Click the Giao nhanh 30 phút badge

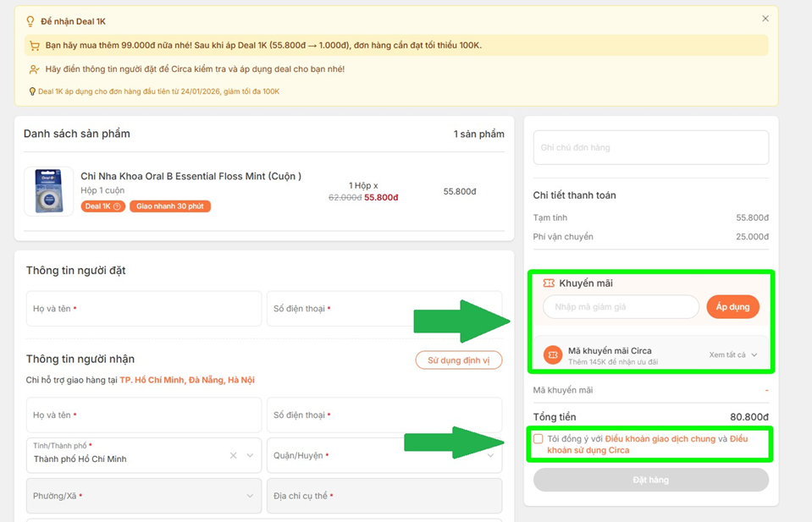pos(170,206)
